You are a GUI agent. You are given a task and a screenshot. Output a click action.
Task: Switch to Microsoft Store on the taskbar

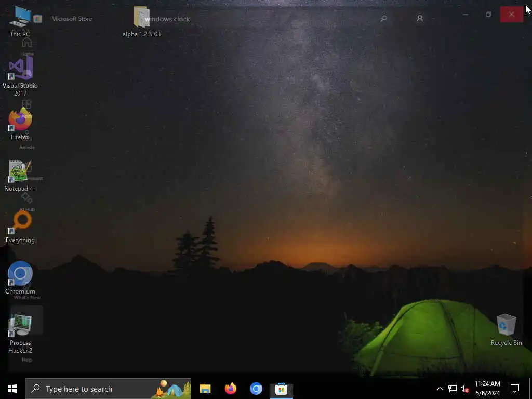click(281, 389)
